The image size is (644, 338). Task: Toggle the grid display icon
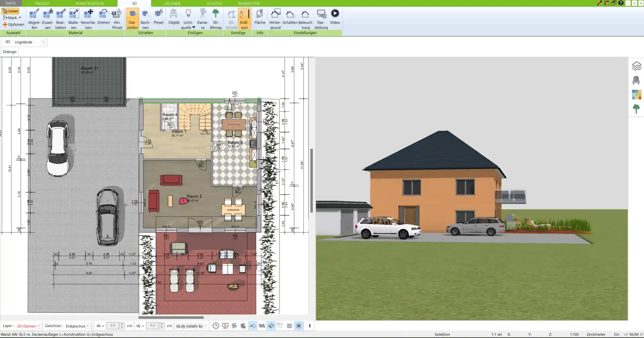pos(289,326)
